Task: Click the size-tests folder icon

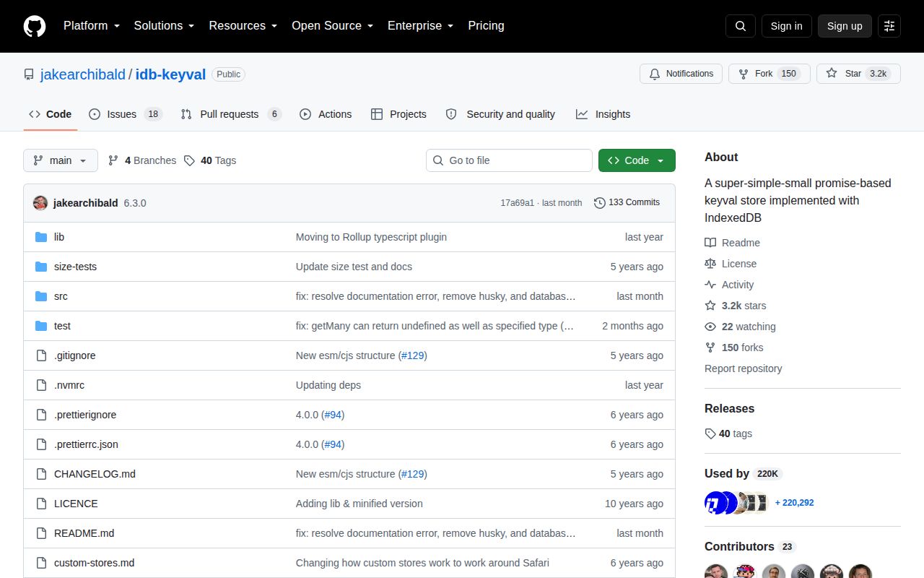Action: [41, 267]
